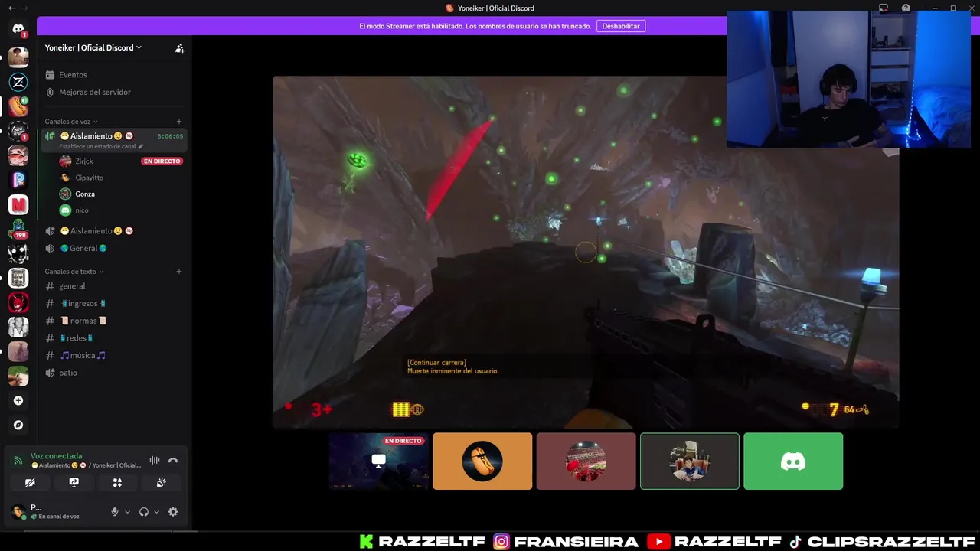Open the red devil server icon
The height and width of the screenshot is (551, 980).
(x=18, y=302)
